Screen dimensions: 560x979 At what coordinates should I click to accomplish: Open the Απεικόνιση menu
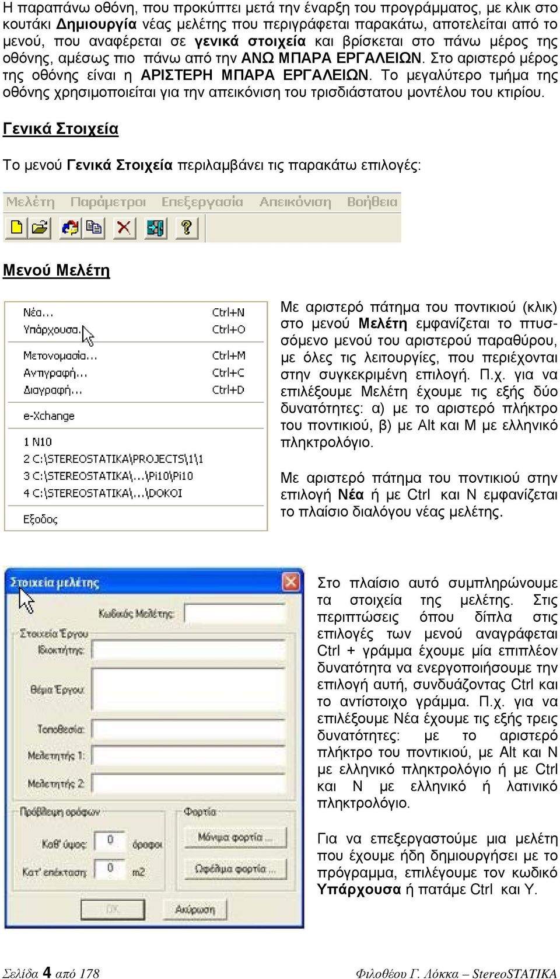tap(295, 202)
